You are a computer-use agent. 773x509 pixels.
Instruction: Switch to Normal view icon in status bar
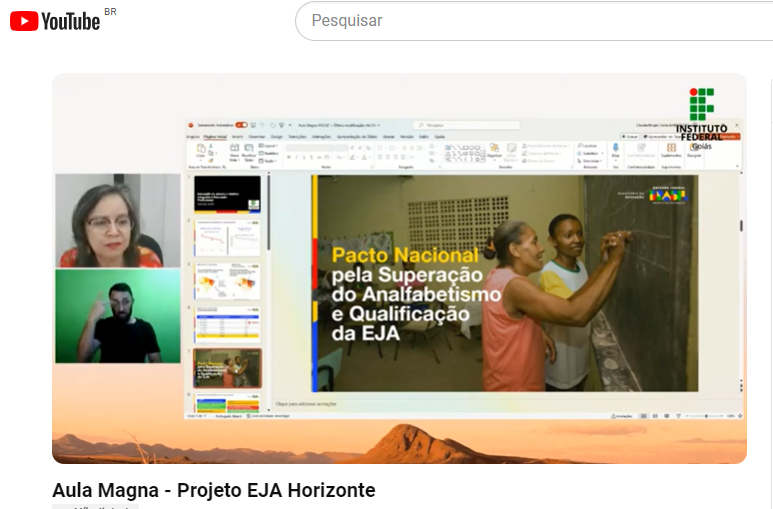click(x=644, y=415)
